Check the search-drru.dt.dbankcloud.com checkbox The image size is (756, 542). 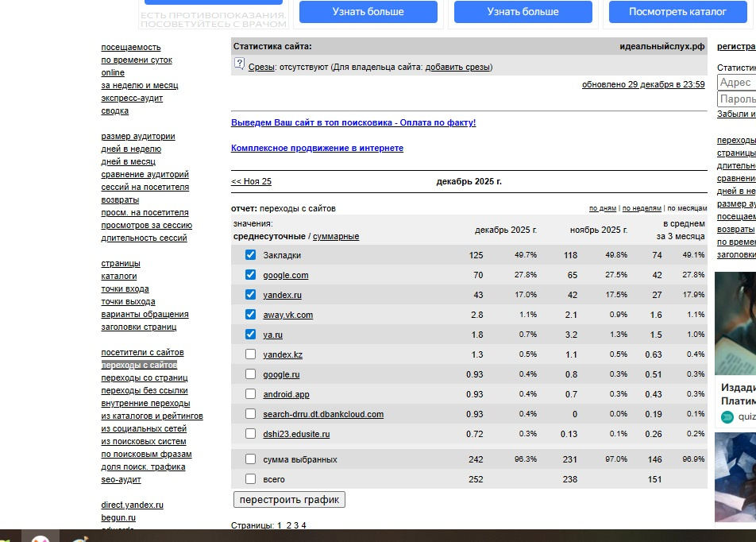(250, 413)
